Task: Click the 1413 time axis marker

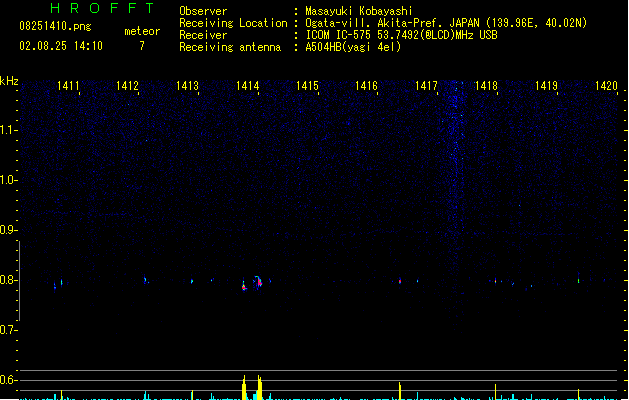Action: pos(187,86)
